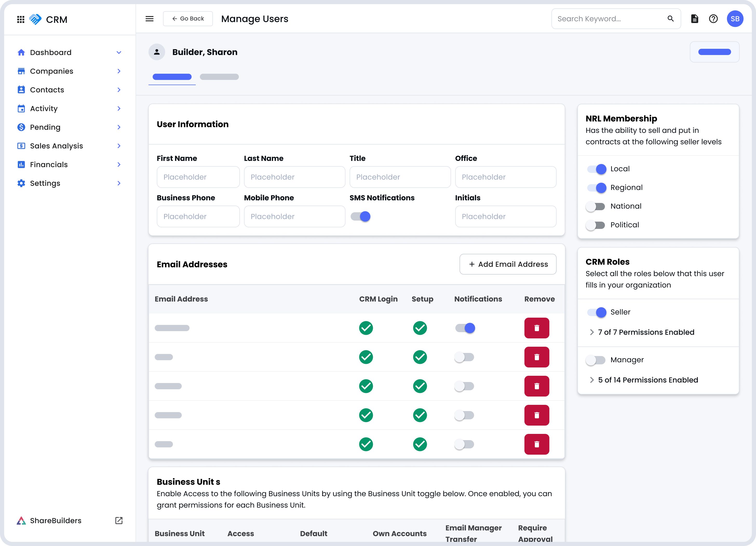Open ShareBuilders external link icon
The height and width of the screenshot is (546, 756).
pos(119,521)
